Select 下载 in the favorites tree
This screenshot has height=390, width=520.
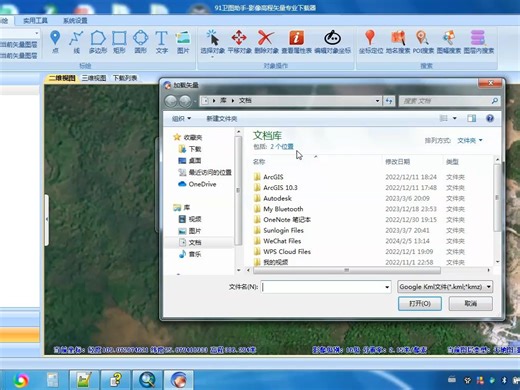(x=190, y=149)
